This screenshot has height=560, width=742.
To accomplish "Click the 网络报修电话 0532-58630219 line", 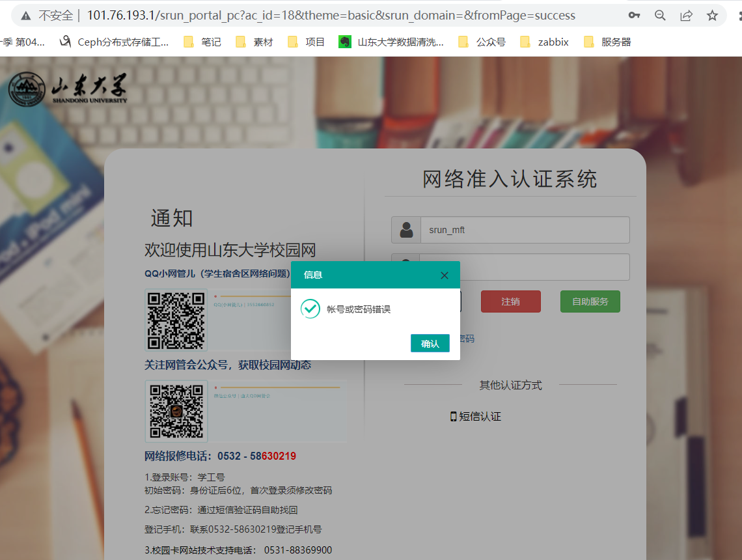I will [220, 456].
